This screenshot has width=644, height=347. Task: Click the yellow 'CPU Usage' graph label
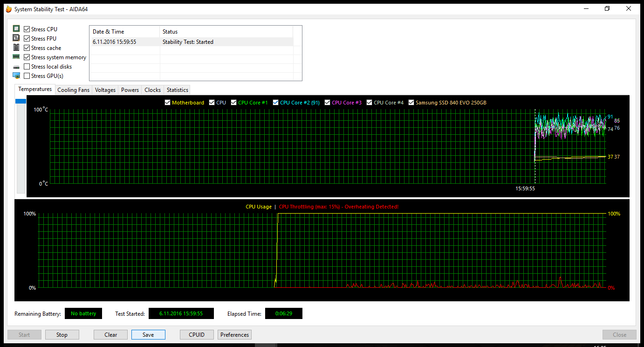click(x=259, y=207)
